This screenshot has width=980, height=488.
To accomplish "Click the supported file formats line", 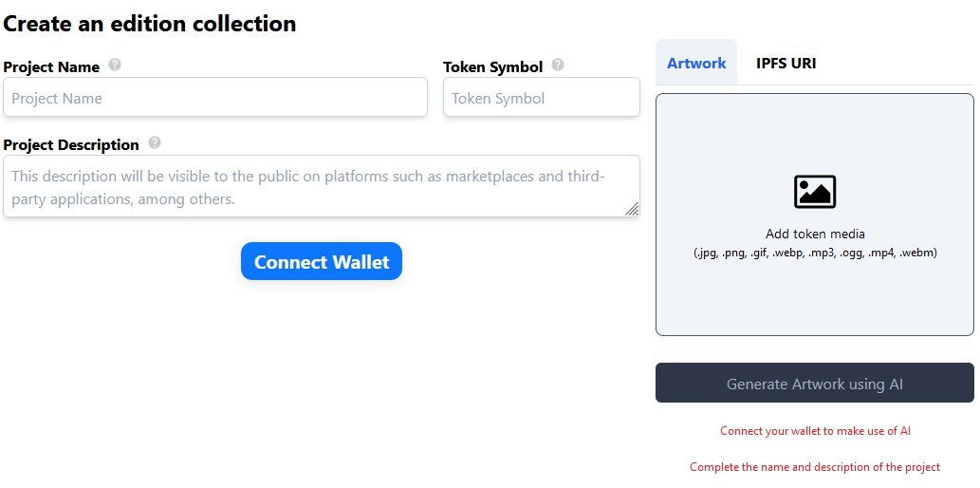I will tap(815, 253).
